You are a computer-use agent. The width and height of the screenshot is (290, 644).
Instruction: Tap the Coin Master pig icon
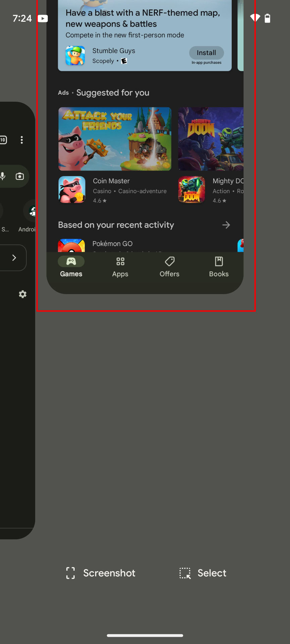click(x=72, y=190)
